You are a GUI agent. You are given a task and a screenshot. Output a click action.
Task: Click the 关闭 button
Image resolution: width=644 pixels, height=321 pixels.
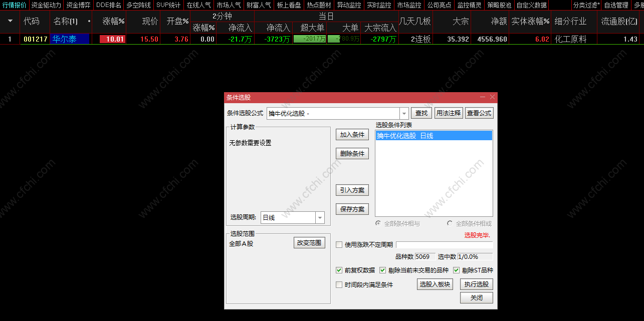tap(477, 297)
